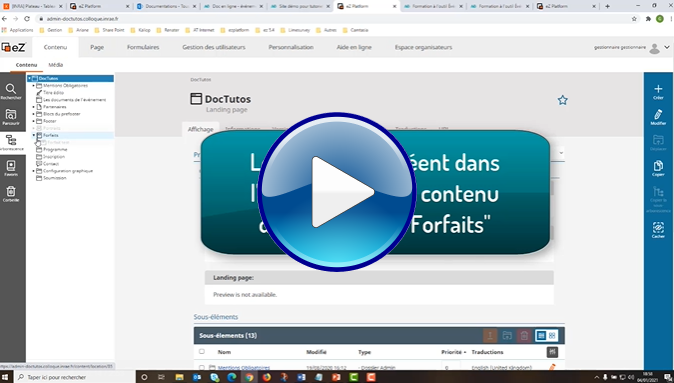Select the Affichage tab
This screenshot has width=674, height=383.
coord(200,129)
